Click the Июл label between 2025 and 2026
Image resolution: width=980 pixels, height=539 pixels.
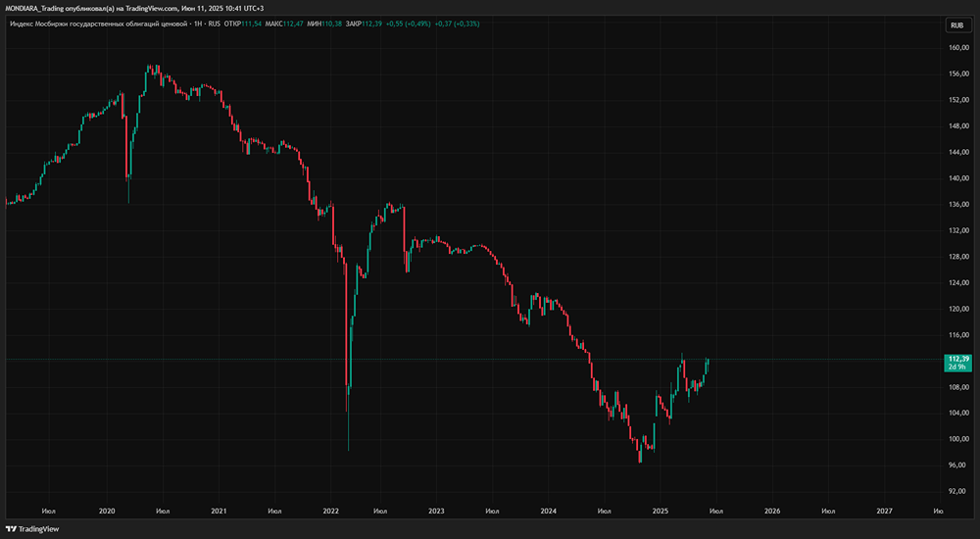tap(716, 511)
